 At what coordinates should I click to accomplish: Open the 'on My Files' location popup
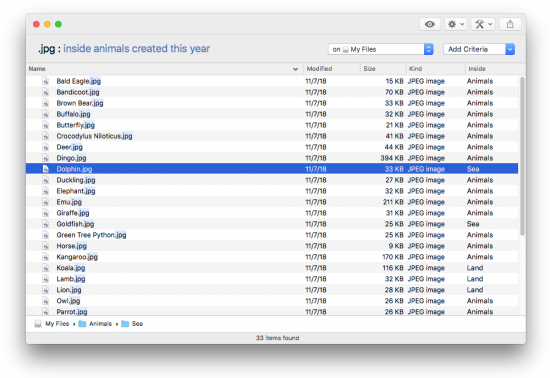[x=381, y=49]
